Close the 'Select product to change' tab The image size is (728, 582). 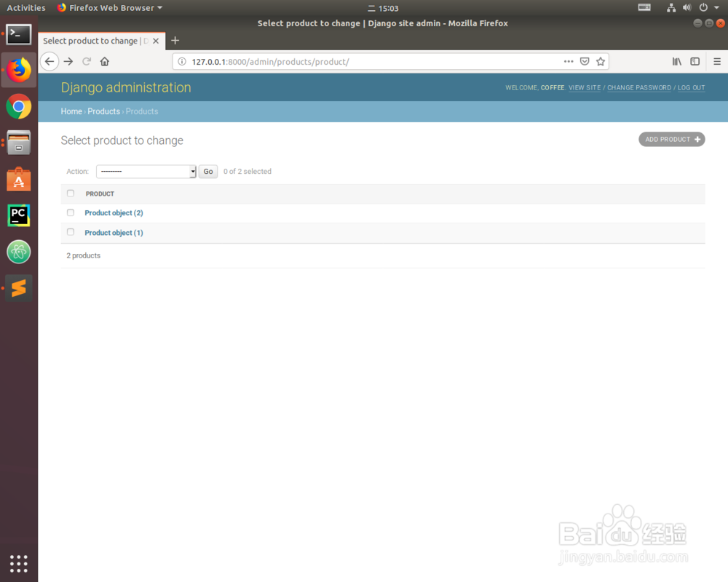coord(156,41)
